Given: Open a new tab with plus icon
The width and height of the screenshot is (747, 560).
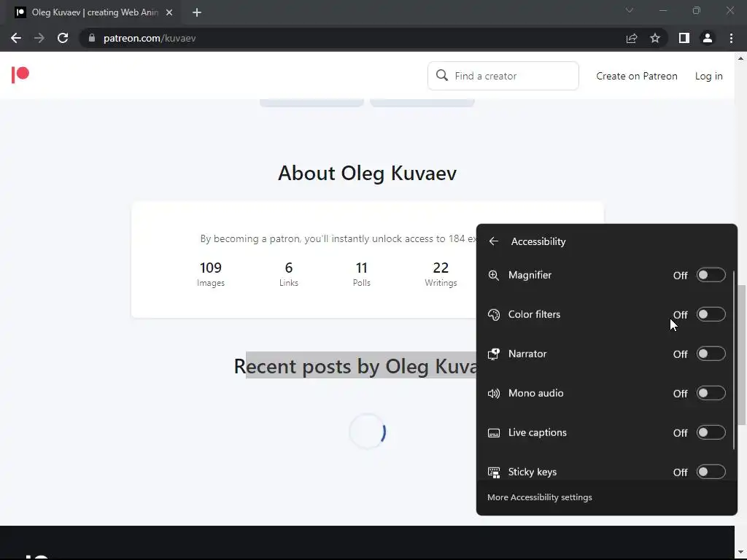Looking at the screenshot, I should point(197,12).
